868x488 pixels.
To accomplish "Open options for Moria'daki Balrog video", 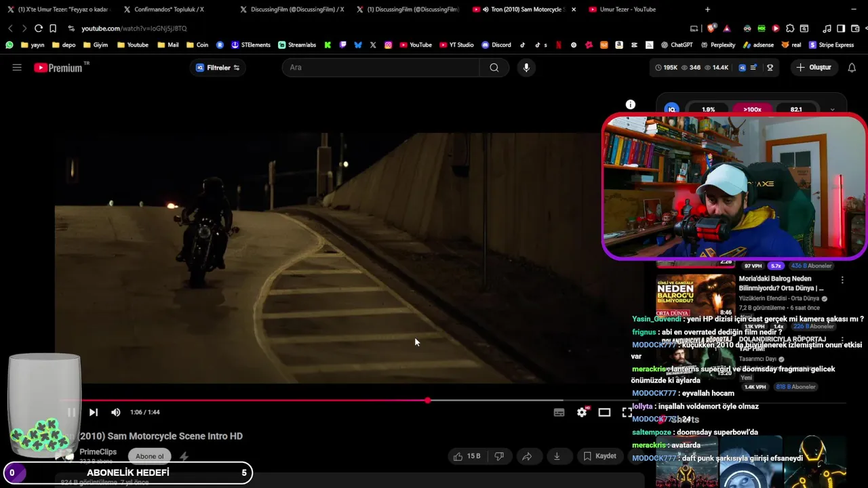I will 842,280.
